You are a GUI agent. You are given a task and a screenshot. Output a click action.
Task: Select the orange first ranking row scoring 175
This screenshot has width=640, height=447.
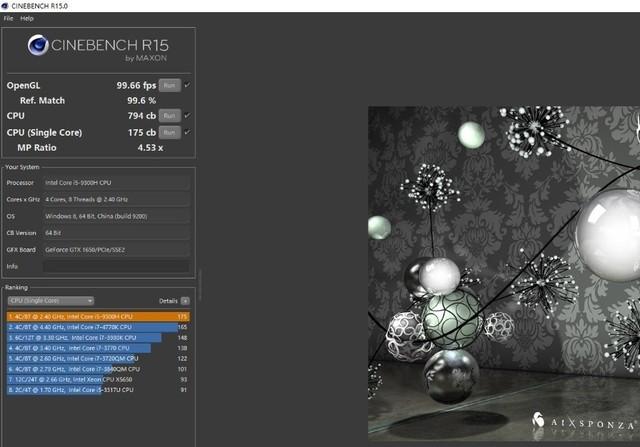click(x=98, y=316)
